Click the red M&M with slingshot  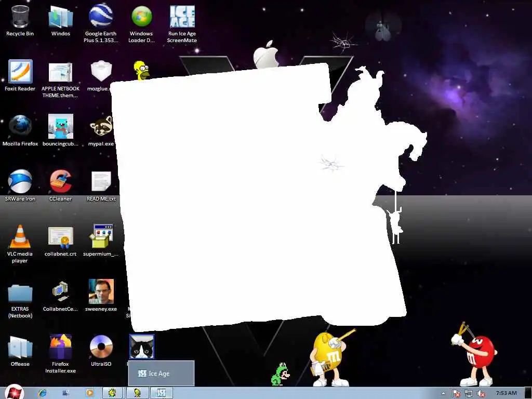[x=474, y=355]
